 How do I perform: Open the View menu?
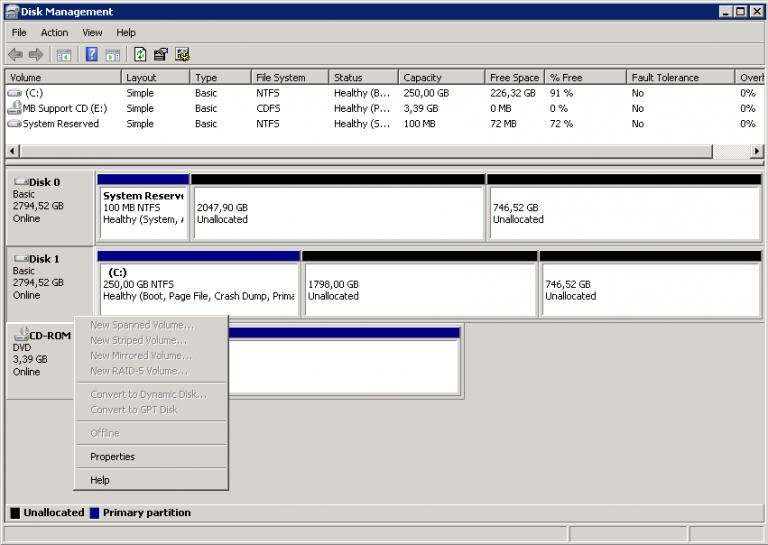tap(92, 33)
